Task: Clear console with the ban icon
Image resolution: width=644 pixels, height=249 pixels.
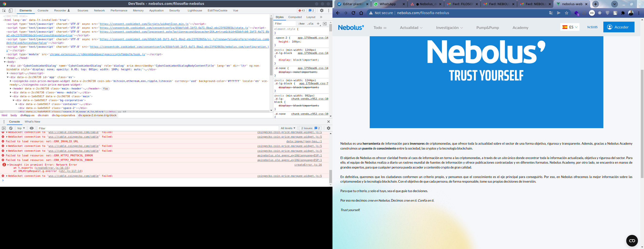Action: [11, 128]
